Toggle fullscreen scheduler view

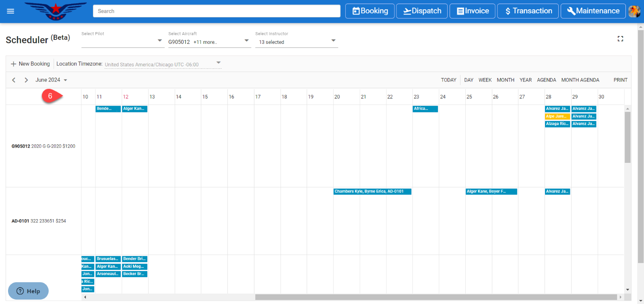[620, 39]
